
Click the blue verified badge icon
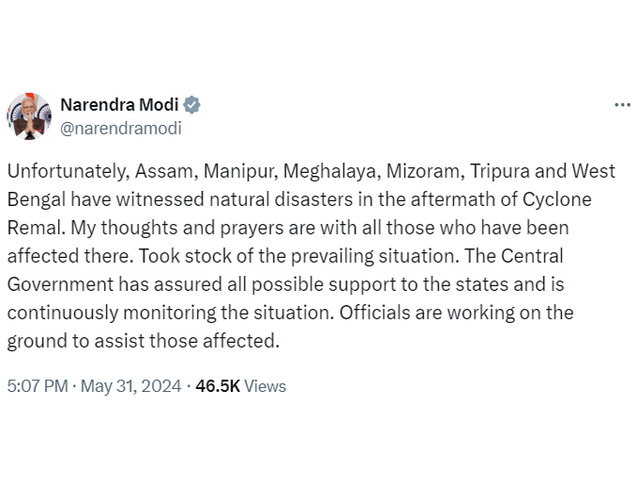click(191, 105)
